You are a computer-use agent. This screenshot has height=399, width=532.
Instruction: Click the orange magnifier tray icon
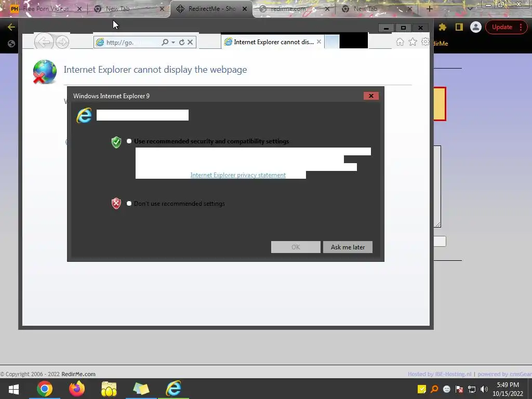434,390
